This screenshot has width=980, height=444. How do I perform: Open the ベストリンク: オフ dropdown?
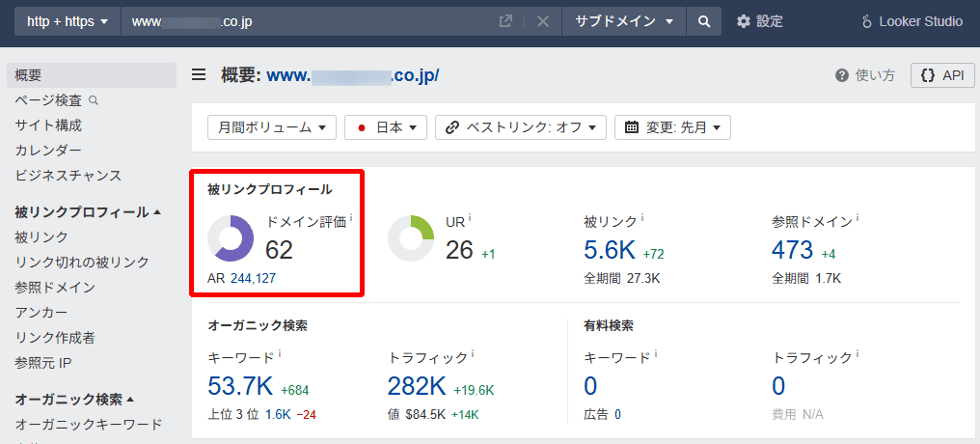[521, 127]
